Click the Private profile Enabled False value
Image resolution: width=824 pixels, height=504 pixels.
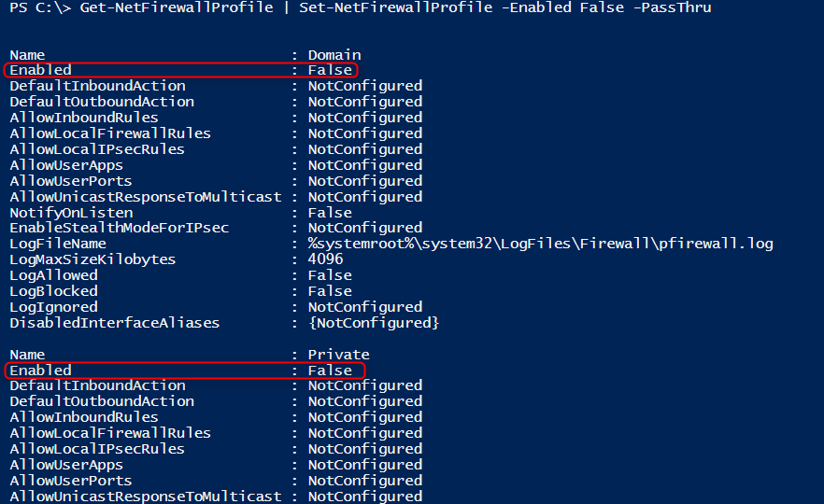point(330,371)
